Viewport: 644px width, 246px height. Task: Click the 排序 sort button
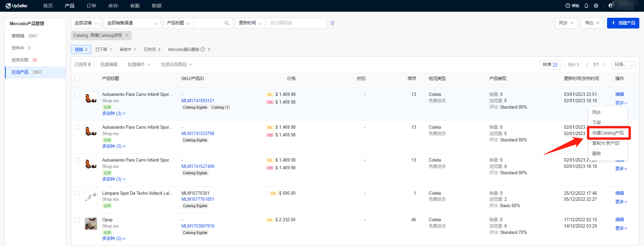point(550,65)
